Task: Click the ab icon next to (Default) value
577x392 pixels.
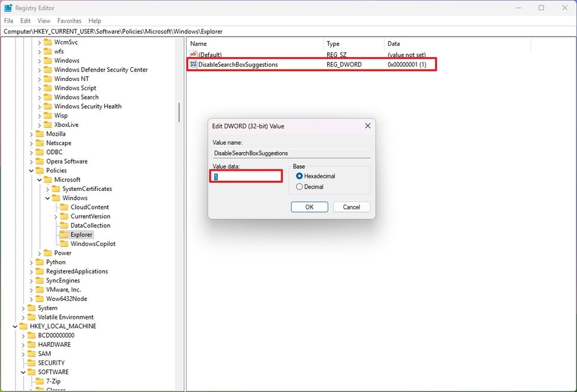Action: [193, 54]
